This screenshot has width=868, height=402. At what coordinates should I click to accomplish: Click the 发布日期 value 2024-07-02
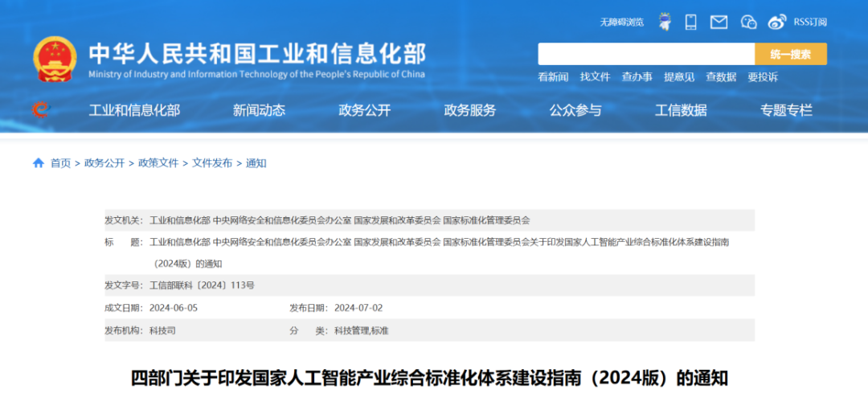pyautogui.click(x=358, y=308)
